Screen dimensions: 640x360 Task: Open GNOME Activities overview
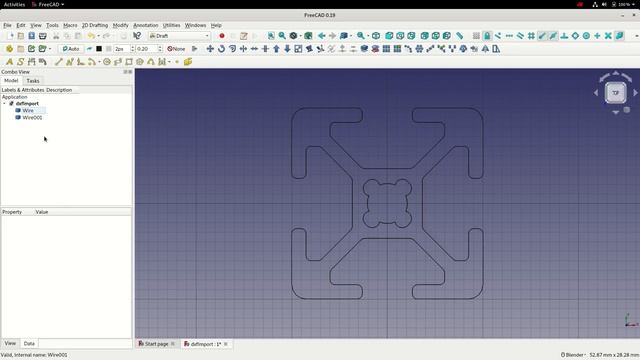click(x=14, y=4)
